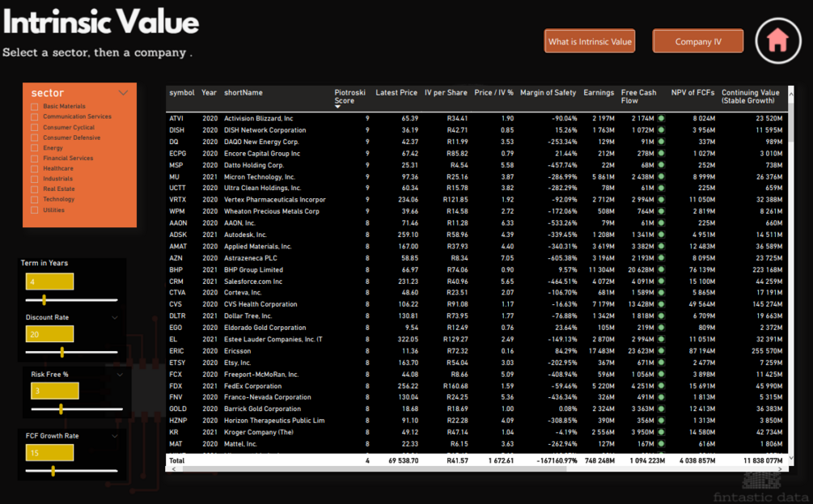This screenshot has height=504, width=813.
Task: Toggle the Real Estate checkbox
Action: pyautogui.click(x=35, y=189)
